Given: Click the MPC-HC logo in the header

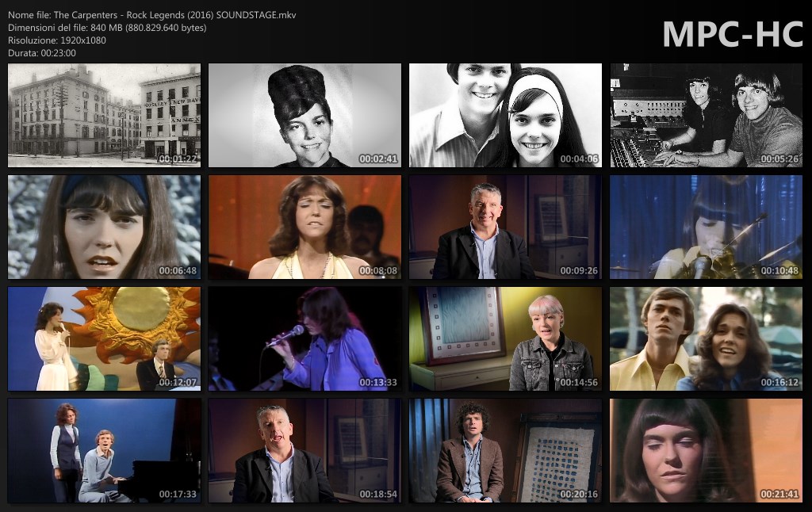Looking at the screenshot, I should [x=733, y=34].
